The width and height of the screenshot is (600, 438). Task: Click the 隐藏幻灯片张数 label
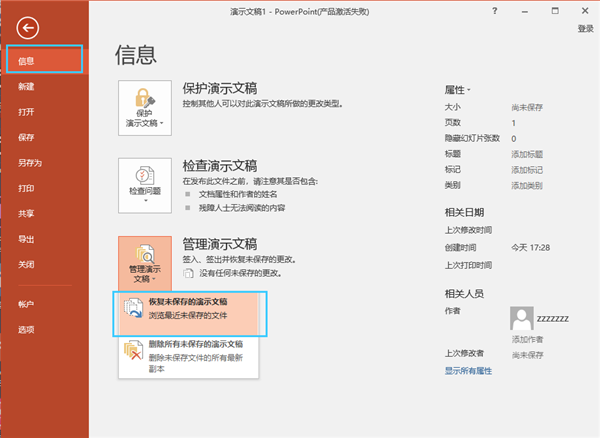[x=472, y=138]
